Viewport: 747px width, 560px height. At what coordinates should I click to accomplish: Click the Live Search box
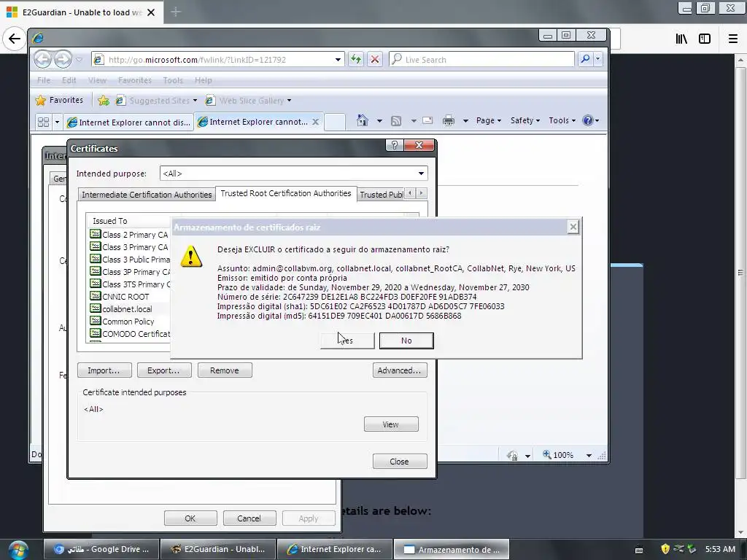pos(481,60)
